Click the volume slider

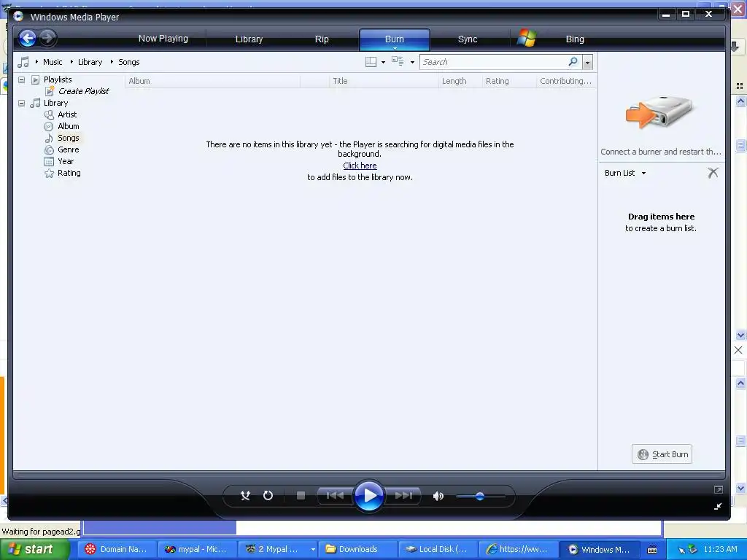[480, 496]
